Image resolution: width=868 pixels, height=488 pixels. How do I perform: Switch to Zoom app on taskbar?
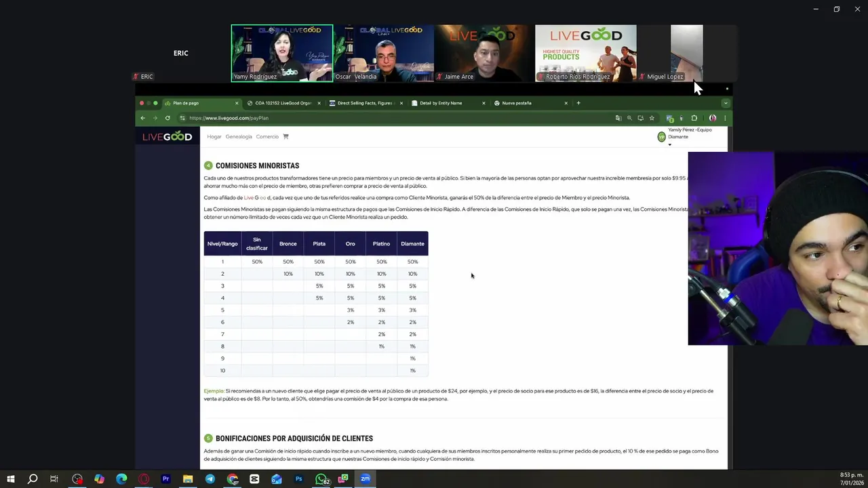(x=365, y=479)
